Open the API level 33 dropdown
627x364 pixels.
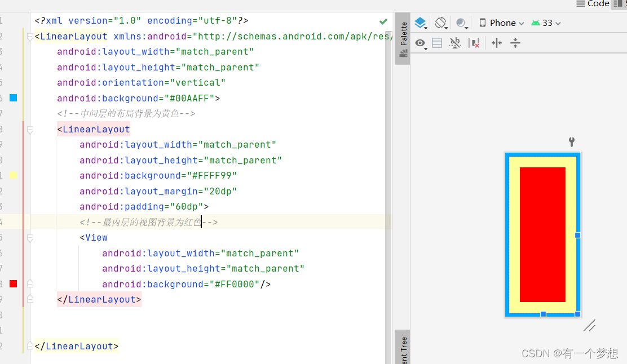tap(546, 23)
